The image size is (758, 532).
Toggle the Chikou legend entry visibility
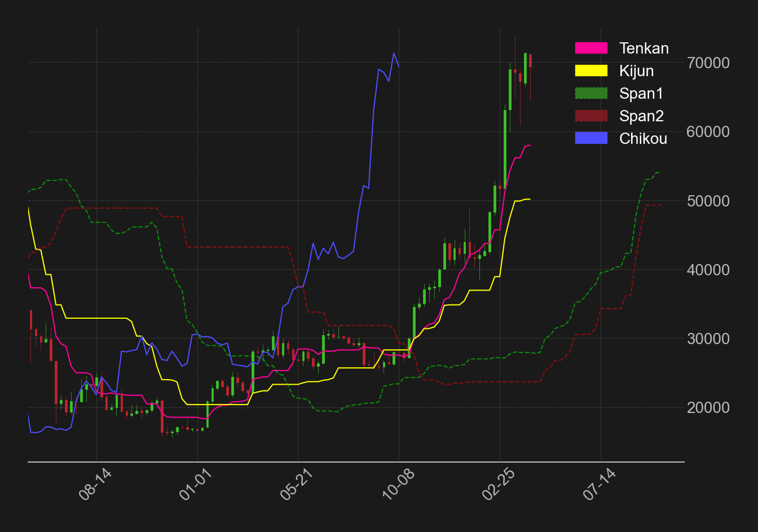643,138
